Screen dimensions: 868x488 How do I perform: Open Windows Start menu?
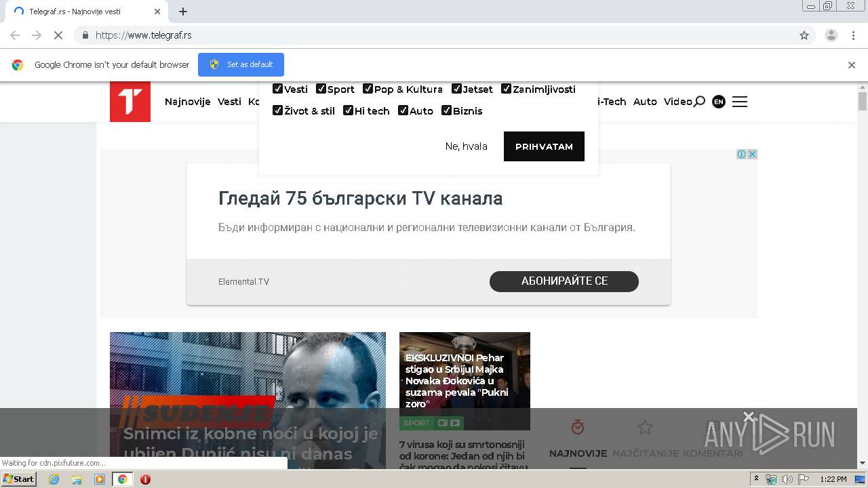coord(18,479)
